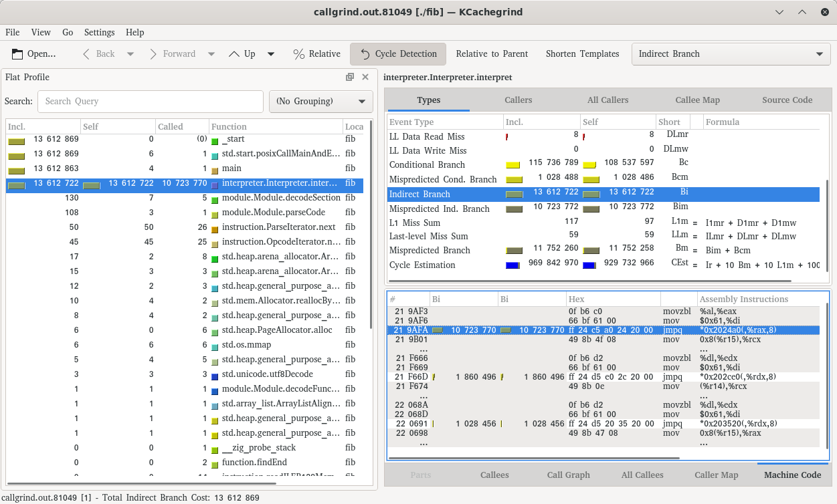Expand the Up button history arrow
Image resolution: width=837 pixels, height=504 pixels.
click(x=271, y=54)
